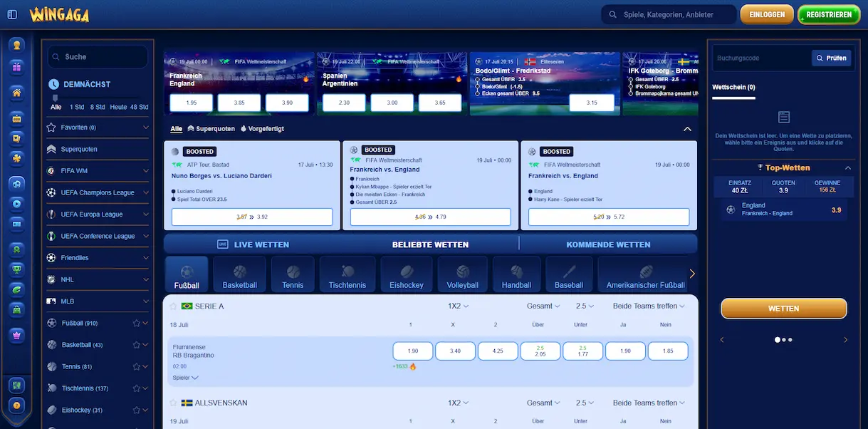Toggle favorite star for Eishockey (31)
This screenshot has height=429, width=868.
pos(136,410)
